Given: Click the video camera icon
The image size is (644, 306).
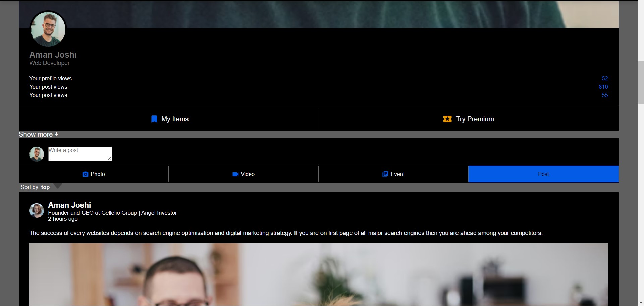Looking at the screenshot, I should (x=235, y=174).
